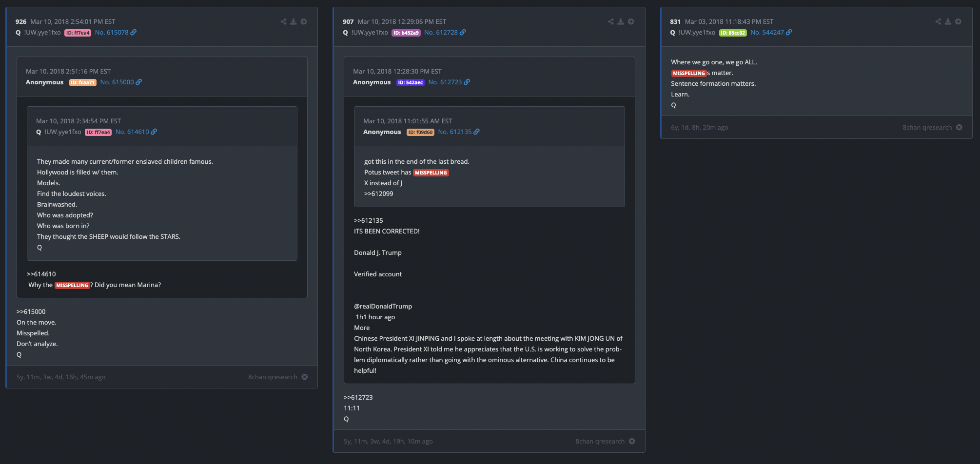This screenshot has height=464, width=980.
Task: Click '6y, 1d, 8h, 20m ago' age text
Action: click(700, 127)
